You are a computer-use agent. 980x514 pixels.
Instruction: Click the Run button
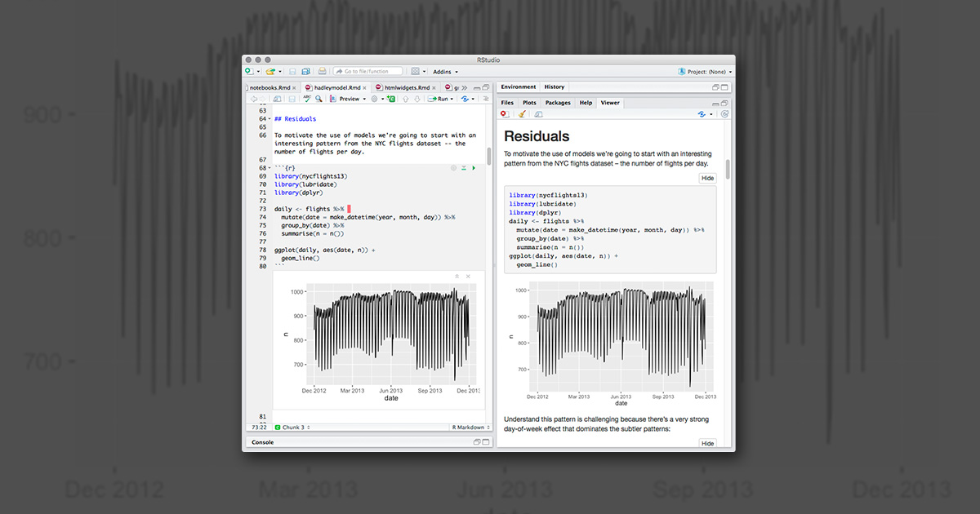tap(440, 99)
